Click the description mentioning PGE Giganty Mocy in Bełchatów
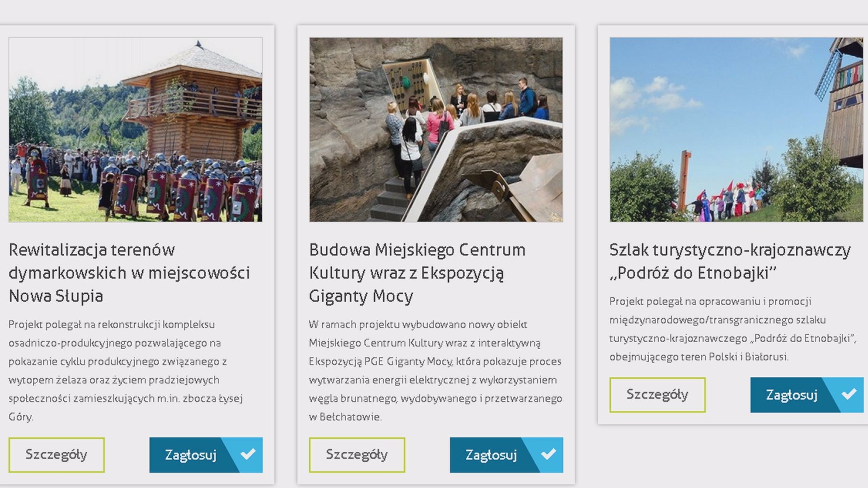The height and width of the screenshot is (488, 868). 436,371
